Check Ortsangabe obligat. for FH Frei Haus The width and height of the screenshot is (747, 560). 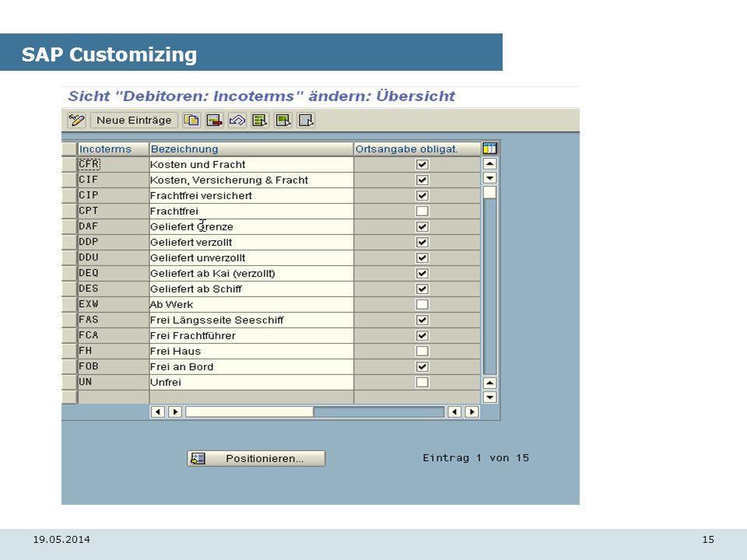pyautogui.click(x=422, y=351)
